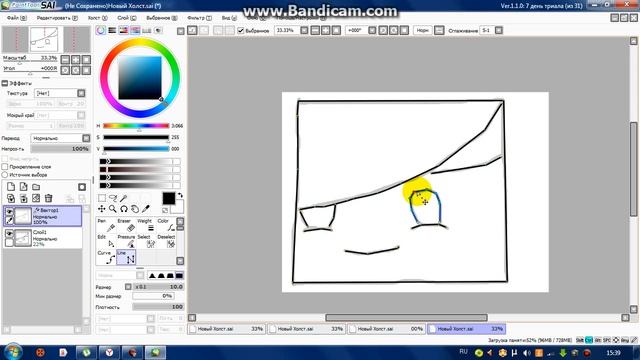
Task: Select the Curve vector tool
Action: click(106, 257)
